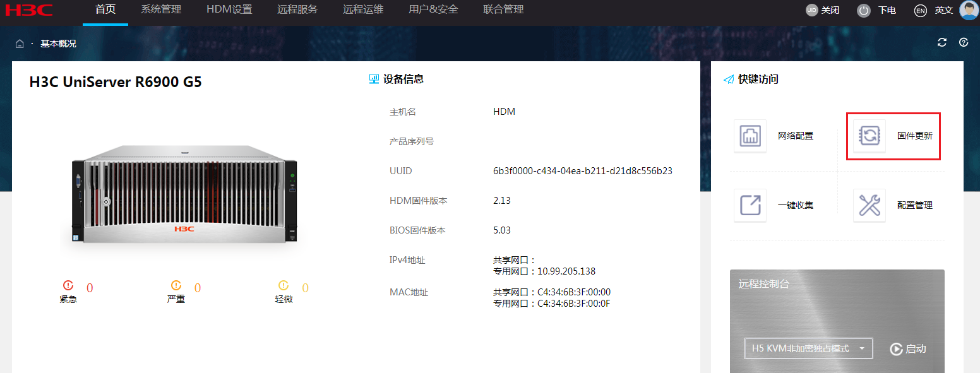The width and height of the screenshot is (980, 373).
Task: Open the user avatar menu
Action: tap(969, 10)
